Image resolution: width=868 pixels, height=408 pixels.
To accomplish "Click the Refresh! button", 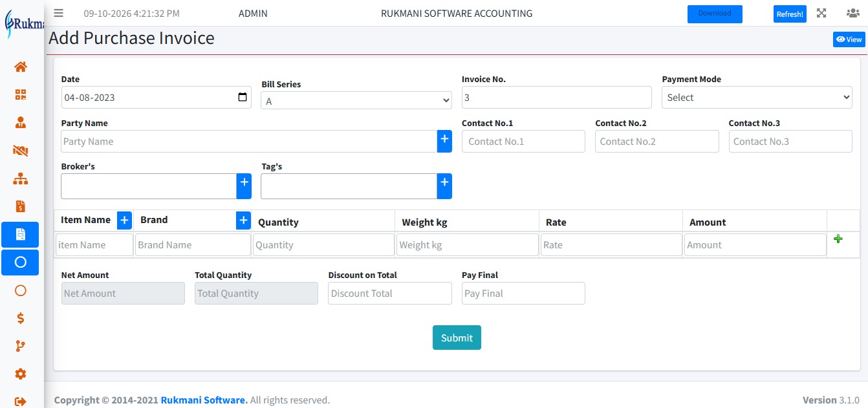I will 790,14.
